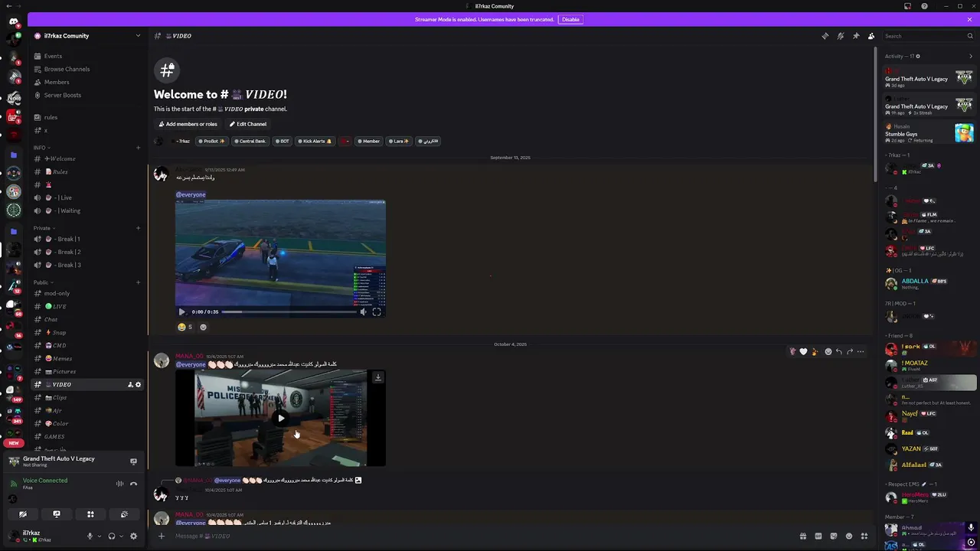
Task: Fullscreen the first video
Action: pyautogui.click(x=377, y=311)
